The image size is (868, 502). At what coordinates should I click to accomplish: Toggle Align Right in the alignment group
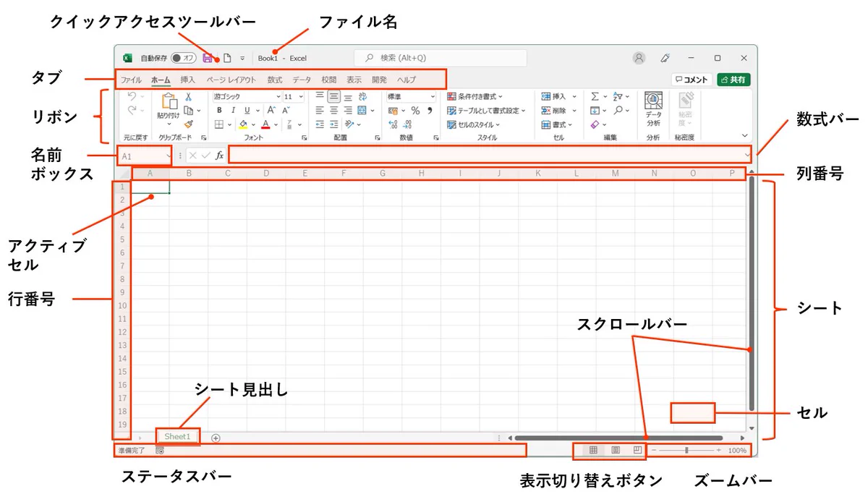tap(348, 110)
